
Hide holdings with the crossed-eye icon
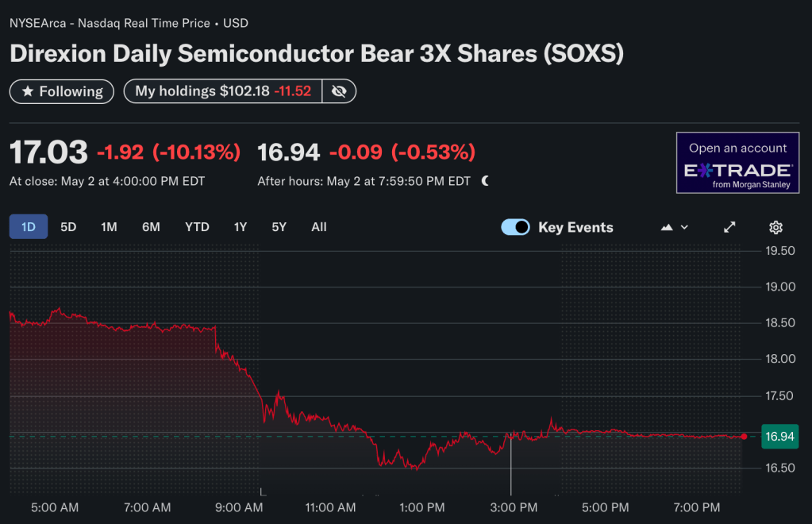click(339, 91)
